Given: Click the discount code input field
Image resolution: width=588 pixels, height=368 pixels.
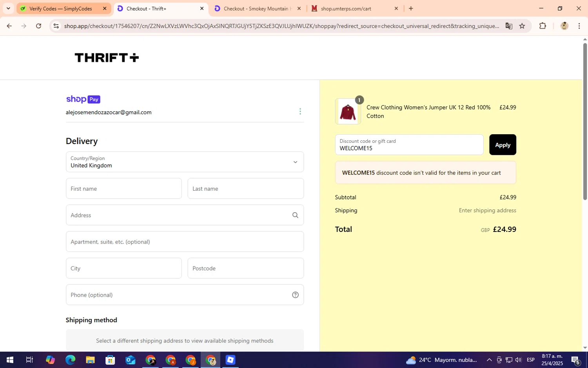Looking at the screenshot, I should point(409,145).
